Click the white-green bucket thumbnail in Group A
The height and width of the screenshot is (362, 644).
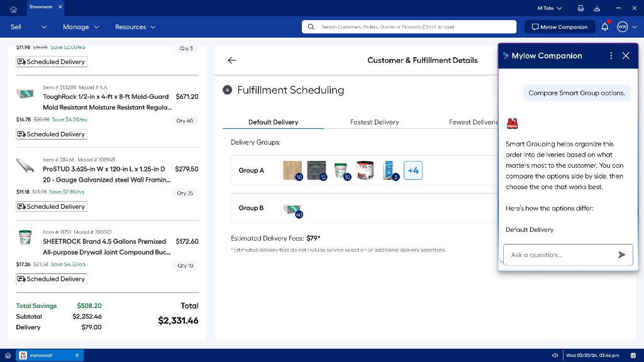(x=341, y=170)
